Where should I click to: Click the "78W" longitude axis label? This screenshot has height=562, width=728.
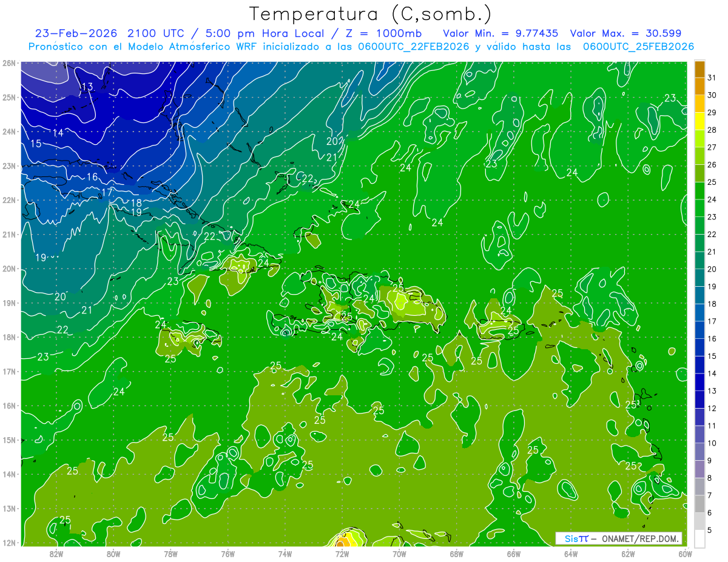[x=170, y=553]
